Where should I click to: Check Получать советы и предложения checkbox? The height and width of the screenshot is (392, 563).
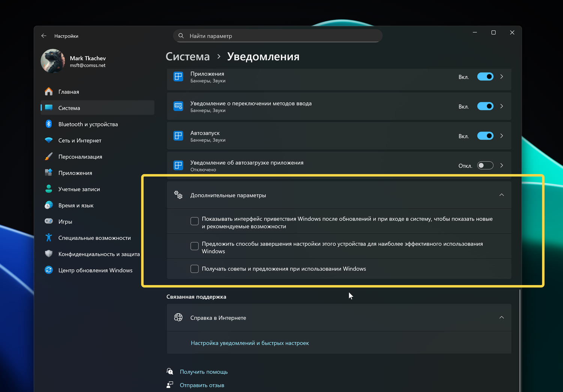click(x=194, y=269)
